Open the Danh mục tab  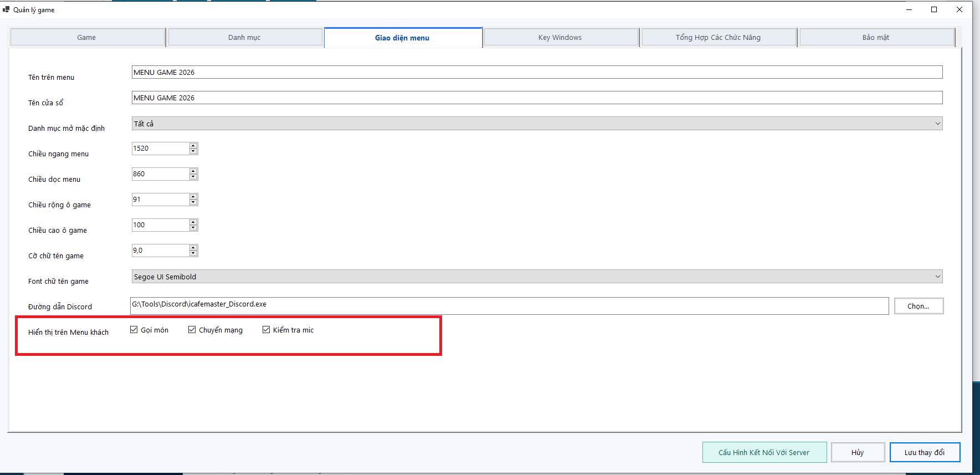[x=245, y=37]
